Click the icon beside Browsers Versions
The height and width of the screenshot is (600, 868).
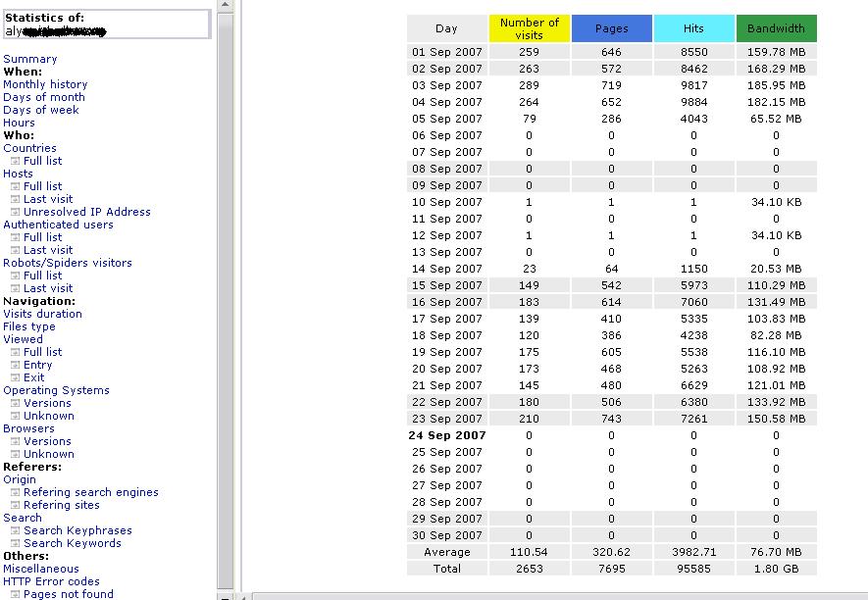point(16,441)
